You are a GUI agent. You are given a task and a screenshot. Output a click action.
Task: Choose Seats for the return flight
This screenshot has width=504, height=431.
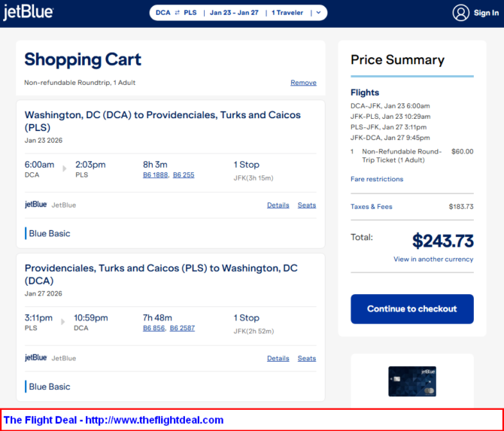pyautogui.click(x=306, y=358)
